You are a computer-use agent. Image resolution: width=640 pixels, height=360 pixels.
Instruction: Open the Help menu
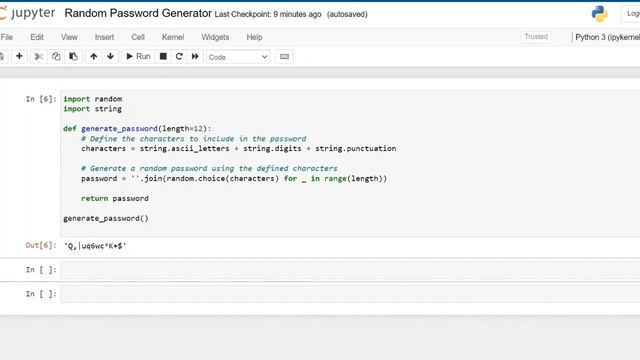[254, 37]
